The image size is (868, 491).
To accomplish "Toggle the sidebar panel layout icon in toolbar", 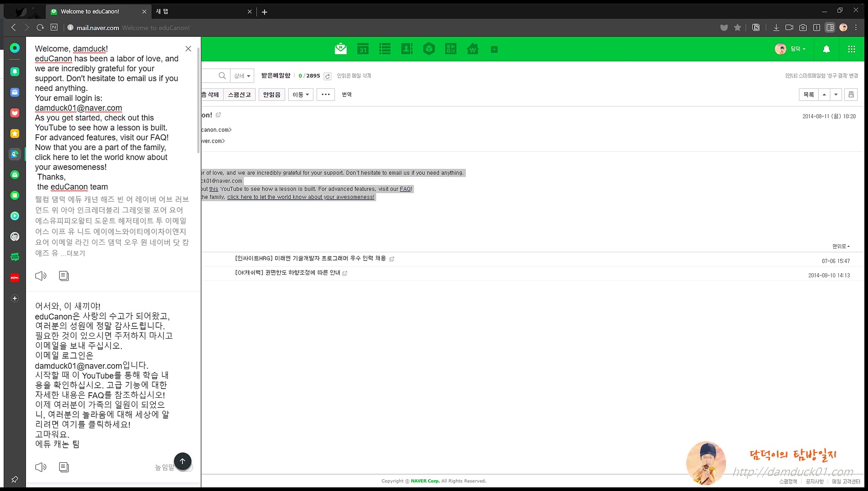I will (830, 28).
